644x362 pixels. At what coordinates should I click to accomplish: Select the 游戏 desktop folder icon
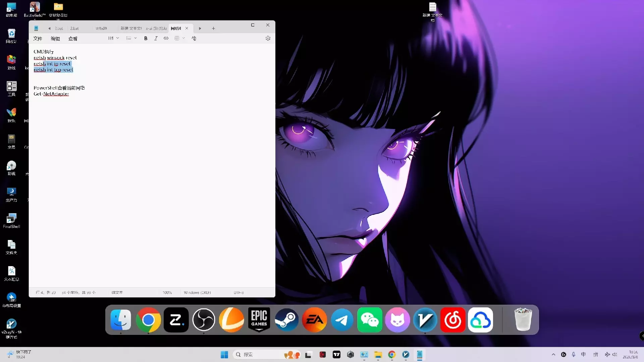click(11, 62)
